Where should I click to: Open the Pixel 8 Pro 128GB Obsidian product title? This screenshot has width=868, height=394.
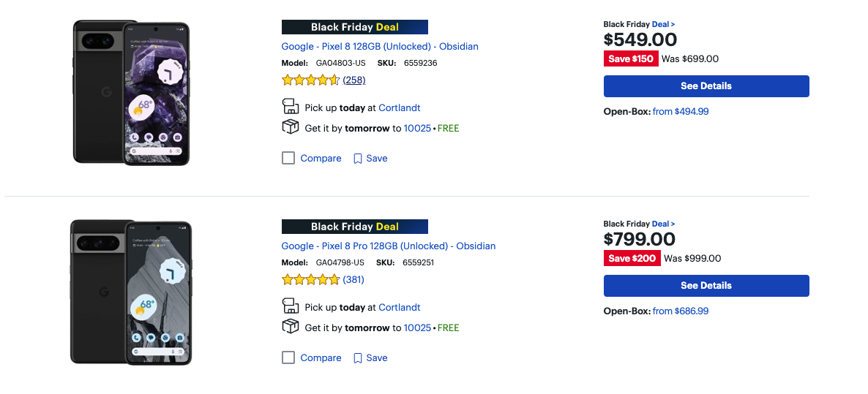[x=389, y=246]
